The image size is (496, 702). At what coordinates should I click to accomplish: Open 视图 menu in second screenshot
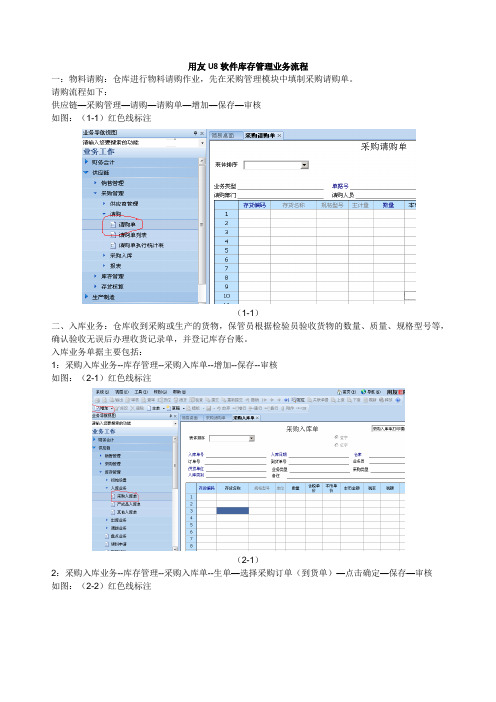[122, 392]
